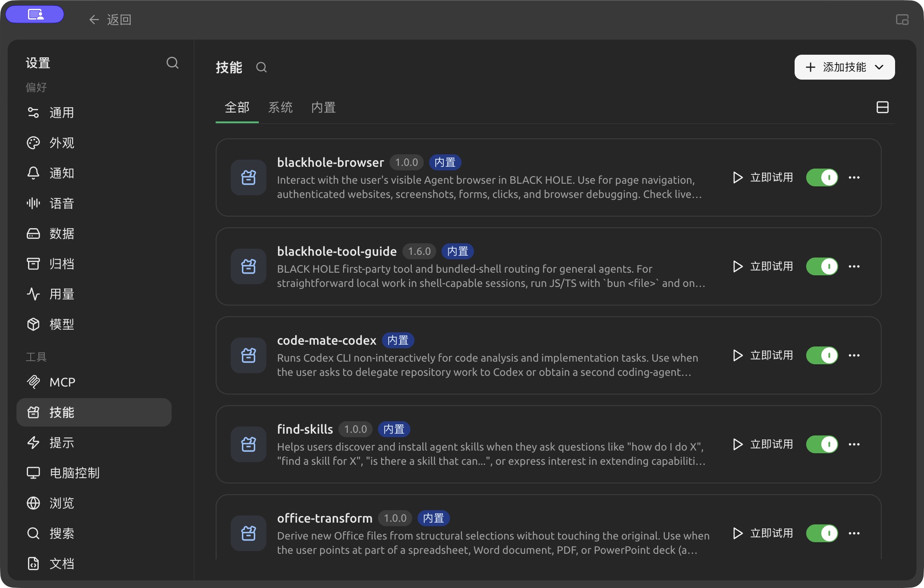Open 归档 archive settings
Screen dimensions: 924x588
point(94,264)
